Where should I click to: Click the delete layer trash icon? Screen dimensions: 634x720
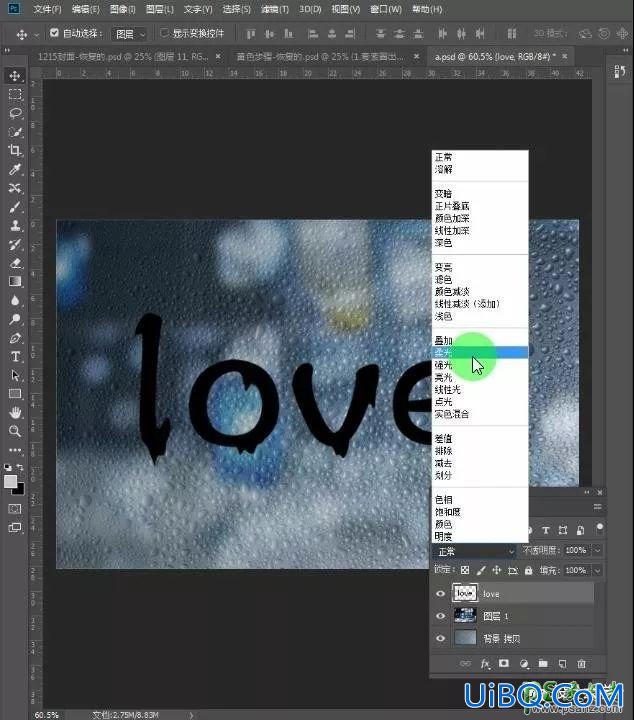582,664
